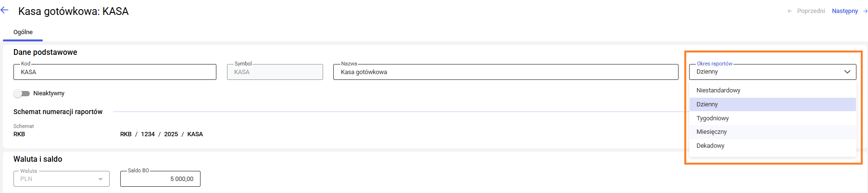Viewport: 868px width, 193px height.
Task: Click the Saldo BO amount field
Action: [x=160, y=179]
